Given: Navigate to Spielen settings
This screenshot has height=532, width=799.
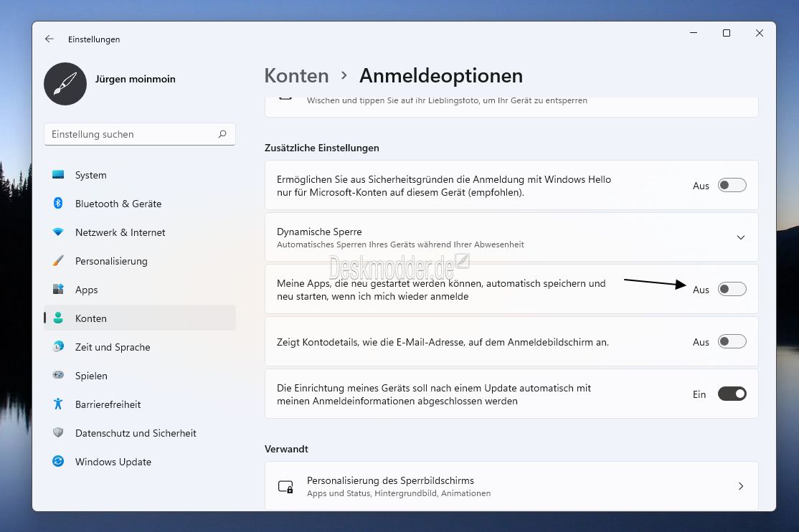Looking at the screenshot, I should coord(91,376).
